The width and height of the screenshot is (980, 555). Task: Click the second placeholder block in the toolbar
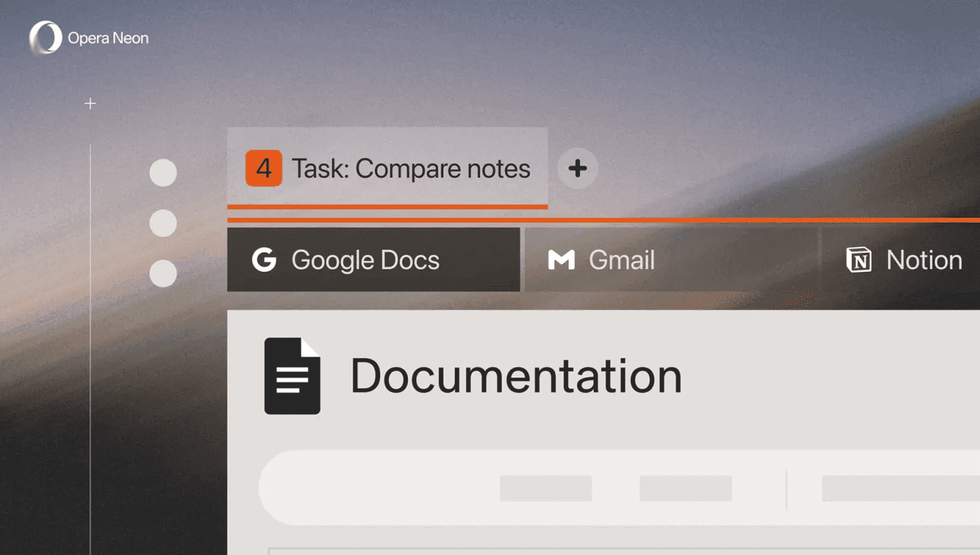click(685, 488)
